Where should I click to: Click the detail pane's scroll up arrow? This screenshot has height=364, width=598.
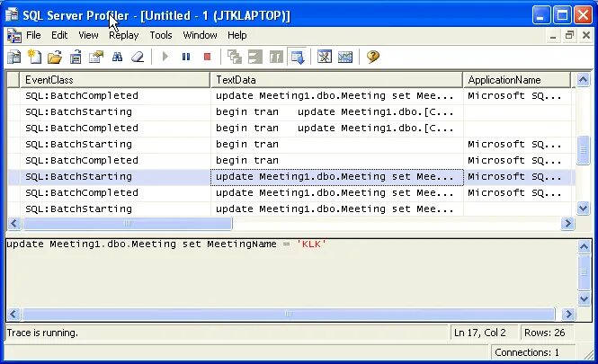584,247
